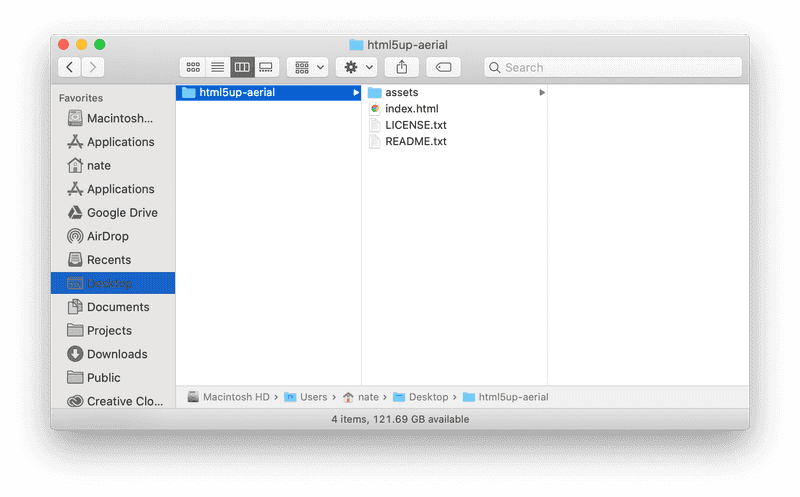
Task: Select Documents in the sidebar
Action: click(117, 307)
